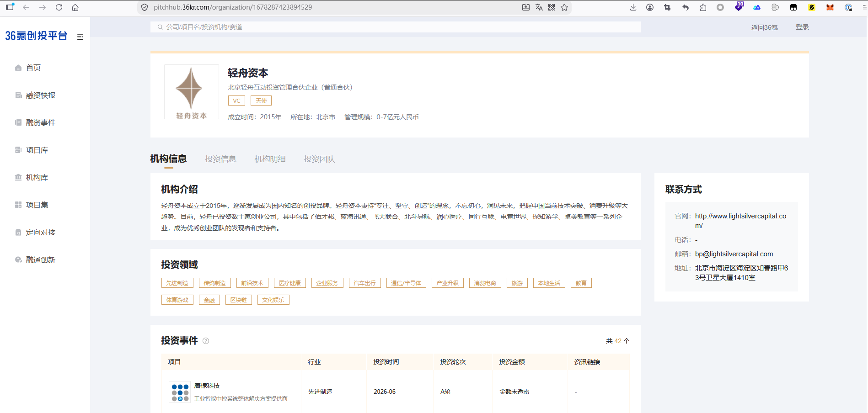Collapse the sidebar beside the 36氪创投平台 logo

point(80,37)
